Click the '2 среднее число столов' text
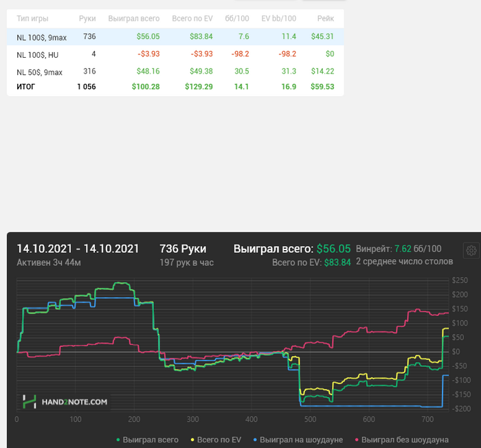 [404, 261]
